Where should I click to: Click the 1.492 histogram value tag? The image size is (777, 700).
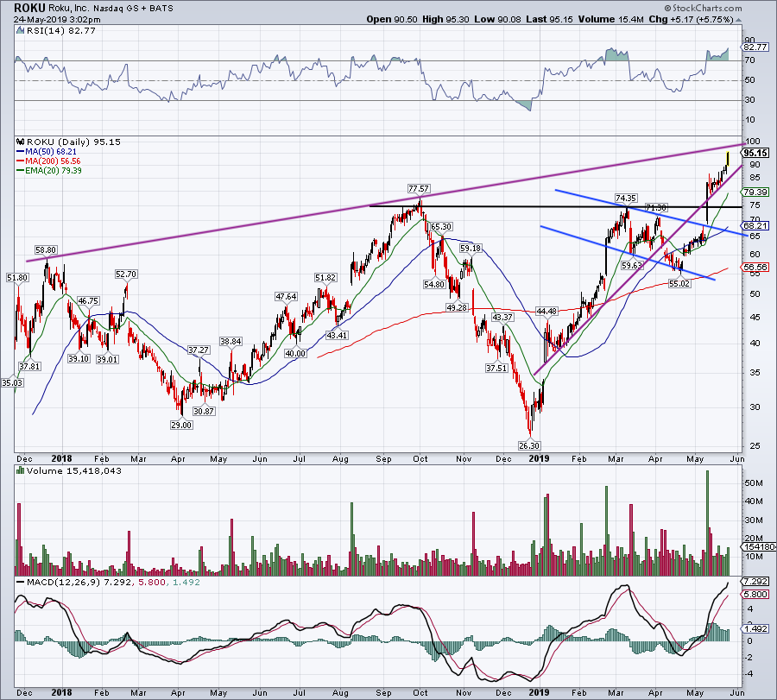(x=755, y=628)
